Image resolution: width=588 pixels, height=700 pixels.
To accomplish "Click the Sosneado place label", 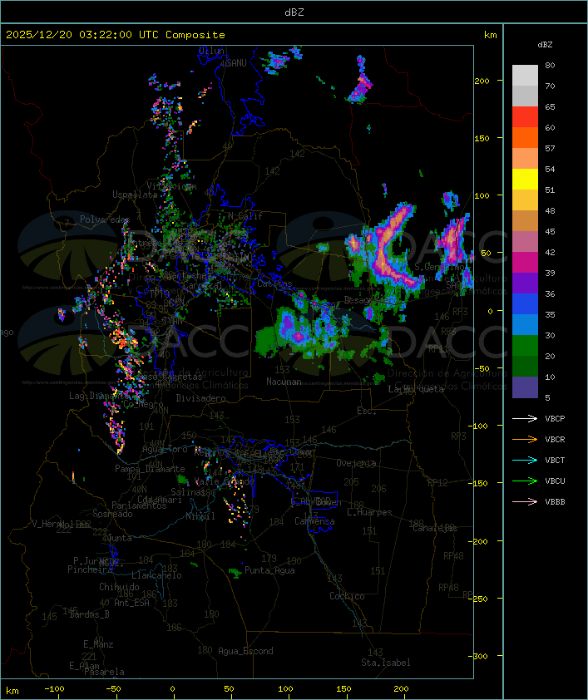I will click(x=112, y=514).
